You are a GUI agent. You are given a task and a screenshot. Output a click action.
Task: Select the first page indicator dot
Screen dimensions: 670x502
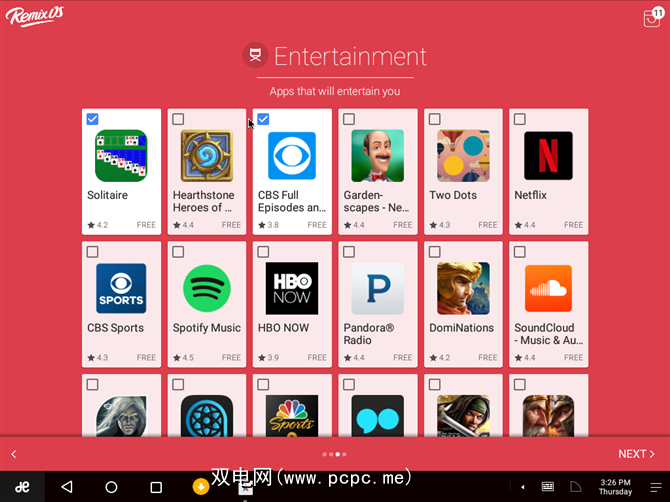point(325,454)
